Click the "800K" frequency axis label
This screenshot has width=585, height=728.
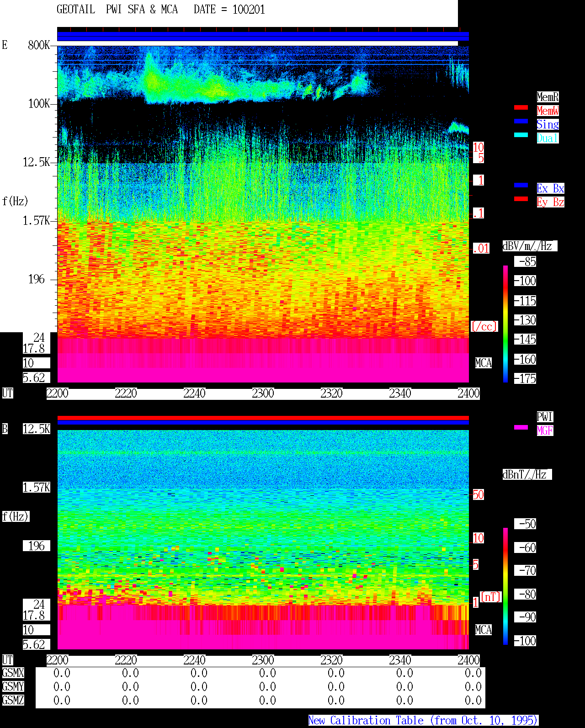coord(39,45)
